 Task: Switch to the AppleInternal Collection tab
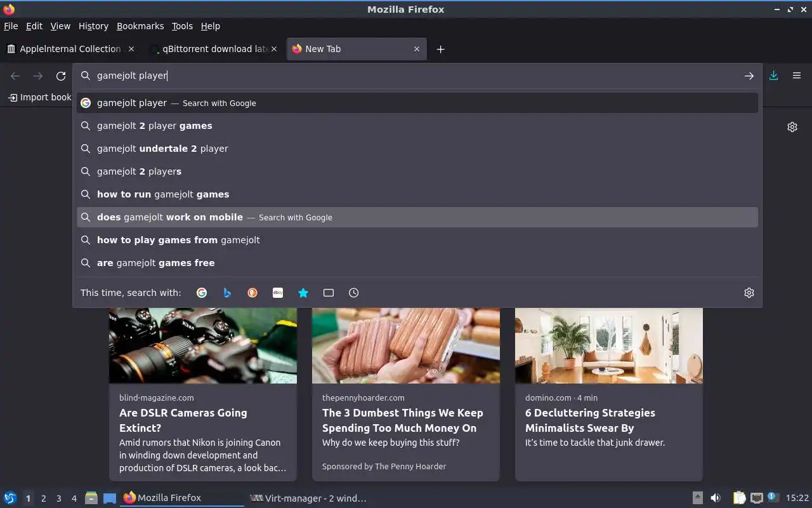(x=70, y=49)
